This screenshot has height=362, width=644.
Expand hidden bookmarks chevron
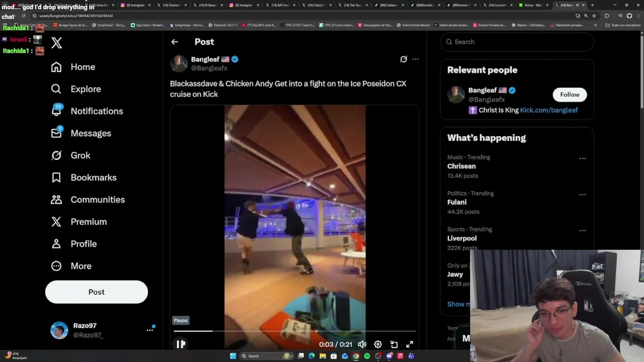[x=595, y=25]
